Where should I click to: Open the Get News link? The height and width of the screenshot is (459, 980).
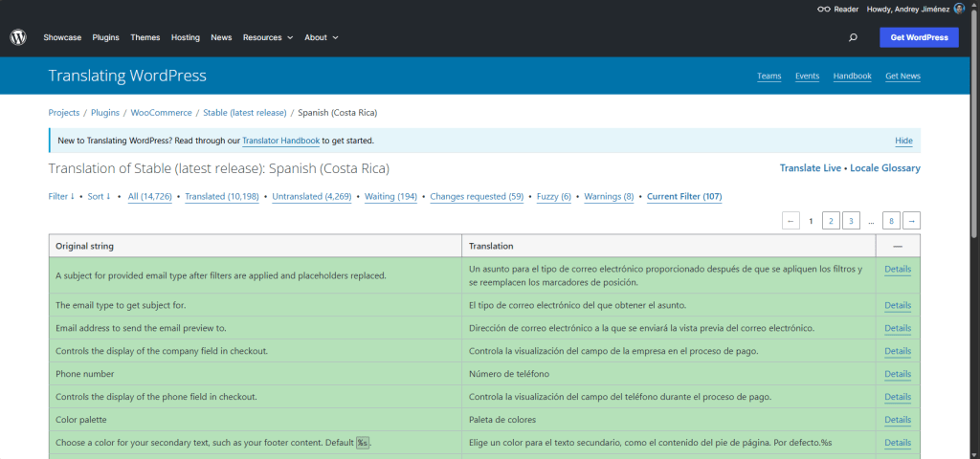click(x=902, y=76)
